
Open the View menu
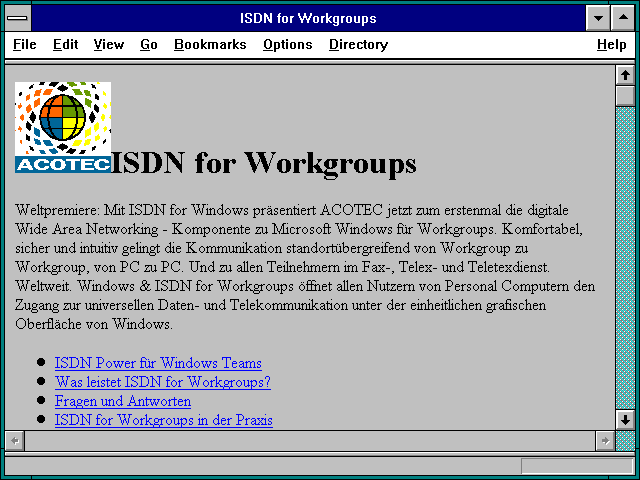109,44
